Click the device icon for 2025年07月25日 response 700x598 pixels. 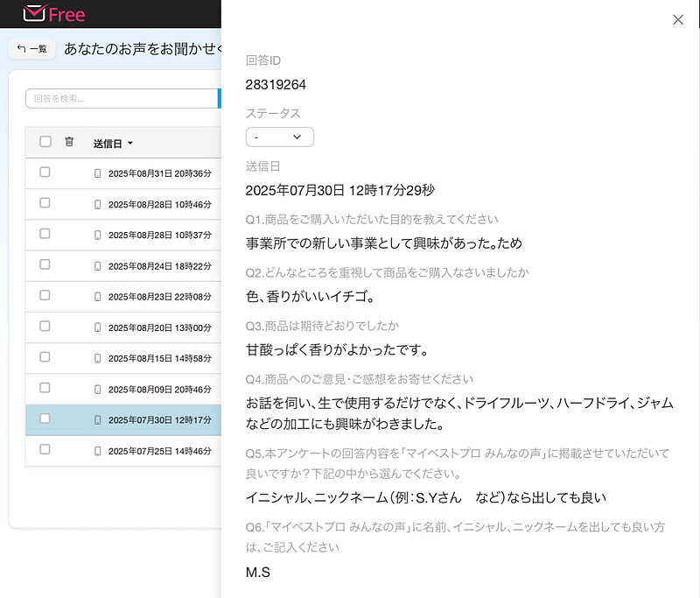[98, 451]
